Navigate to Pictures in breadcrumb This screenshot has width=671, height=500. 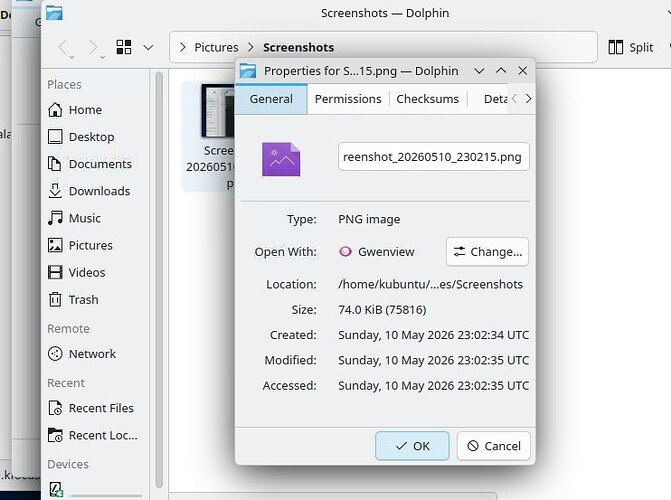coord(216,47)
